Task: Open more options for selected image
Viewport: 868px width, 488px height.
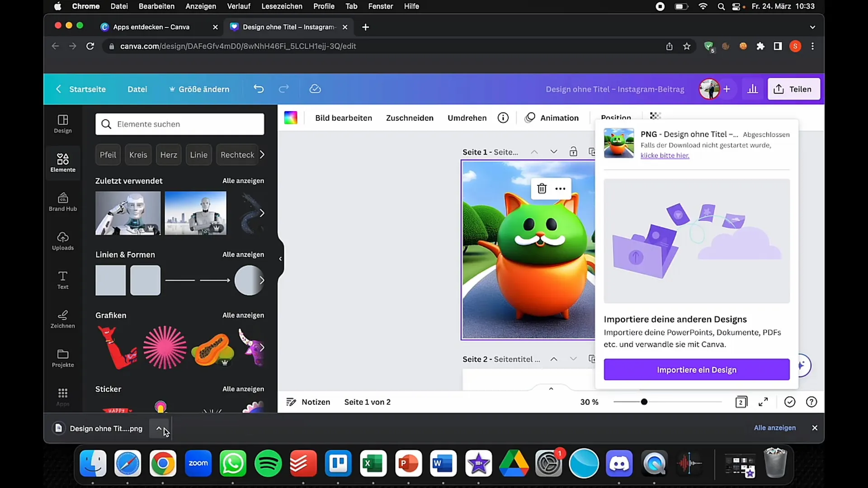Action: tap(560, 188)
